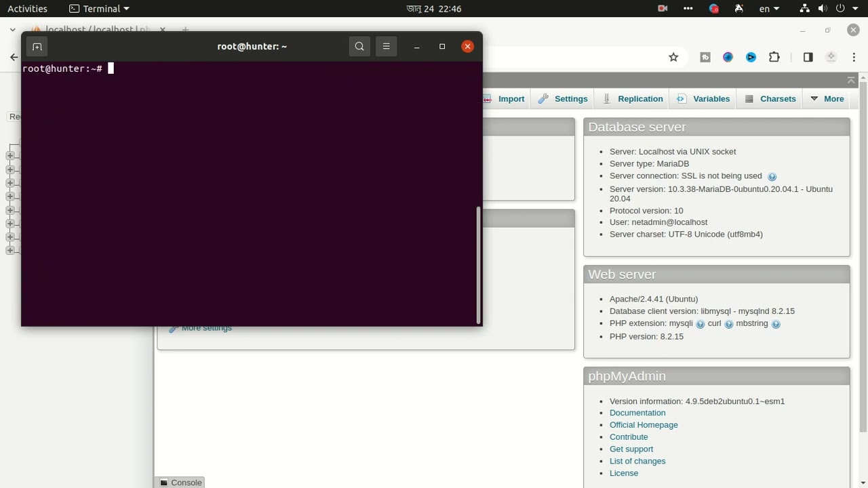This screenshot has height=488, width=868.
Task: Click the Terminal window vertical scrollbar
Action: tap(479, 264)
